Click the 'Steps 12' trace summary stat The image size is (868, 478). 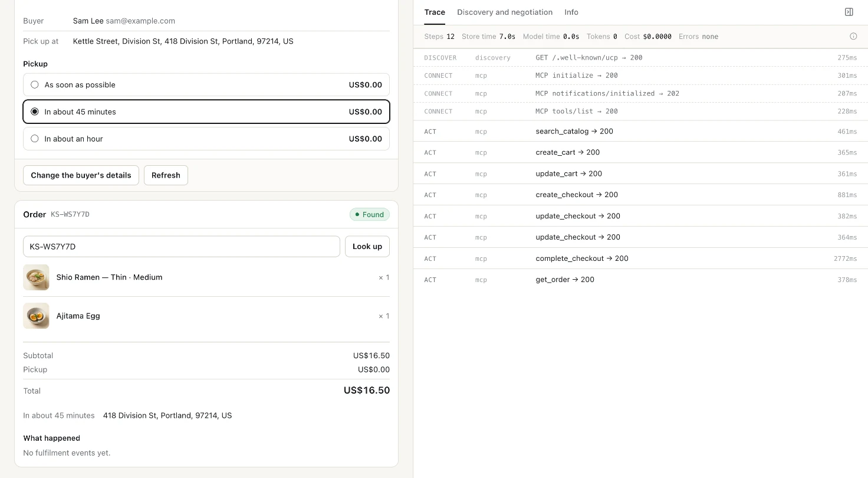(x=439, y=37)
